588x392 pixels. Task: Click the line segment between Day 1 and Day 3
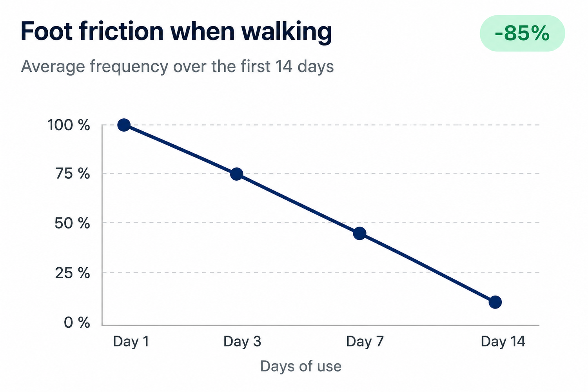click(180, 149)
